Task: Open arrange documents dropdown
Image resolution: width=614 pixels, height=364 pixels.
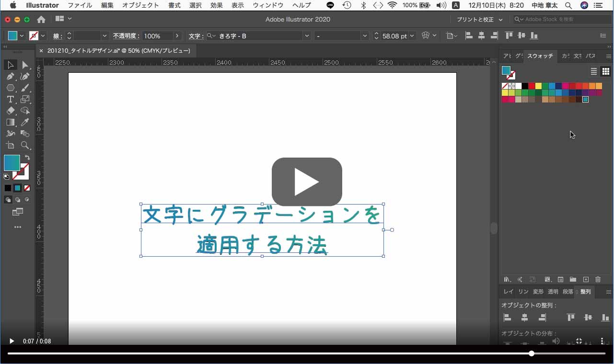Action: pos(64,19)
